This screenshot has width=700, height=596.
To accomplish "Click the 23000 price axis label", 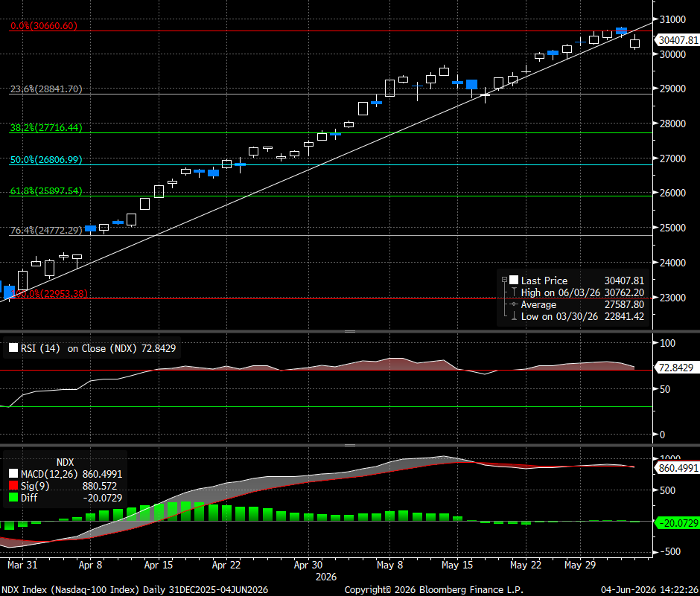I will [x=672, y=297].
